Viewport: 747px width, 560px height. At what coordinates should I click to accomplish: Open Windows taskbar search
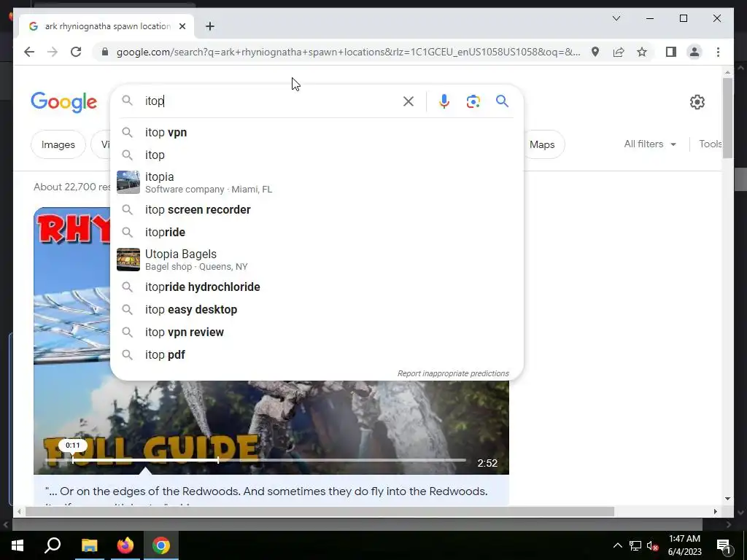point(53,545)
